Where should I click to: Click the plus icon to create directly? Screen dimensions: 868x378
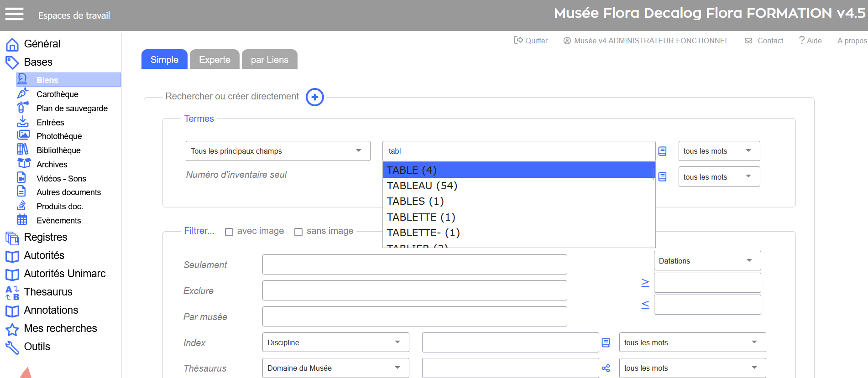click(x=314, y=97)
